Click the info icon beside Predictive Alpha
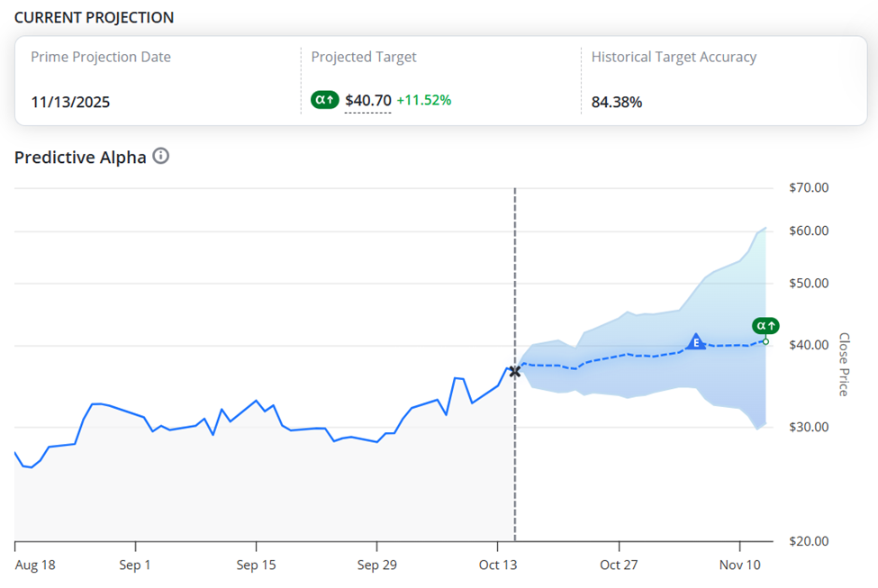Viewport: 878px width, 588px height. [x=160, y=157]
